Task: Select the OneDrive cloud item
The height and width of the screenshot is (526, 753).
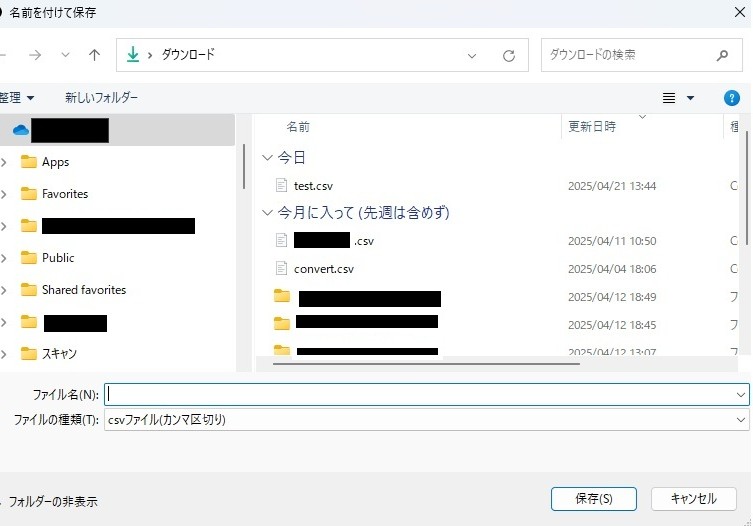Action: tap(117, 130)
